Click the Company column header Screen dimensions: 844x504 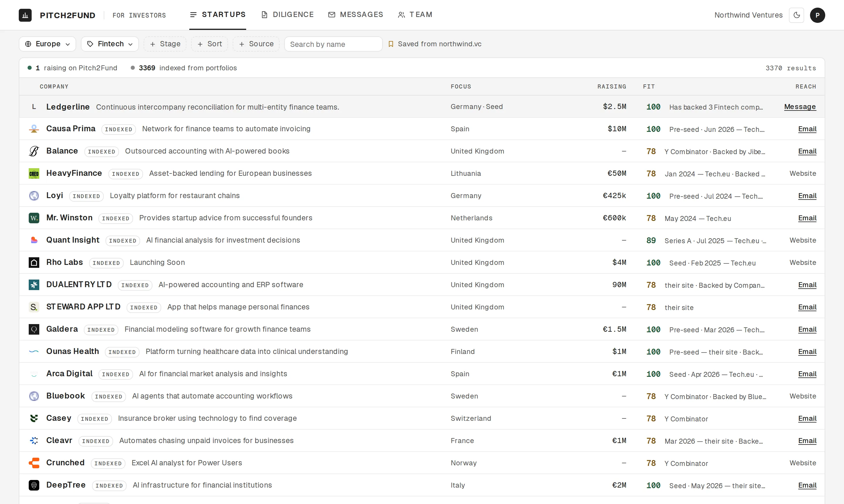tap(54, 87)
